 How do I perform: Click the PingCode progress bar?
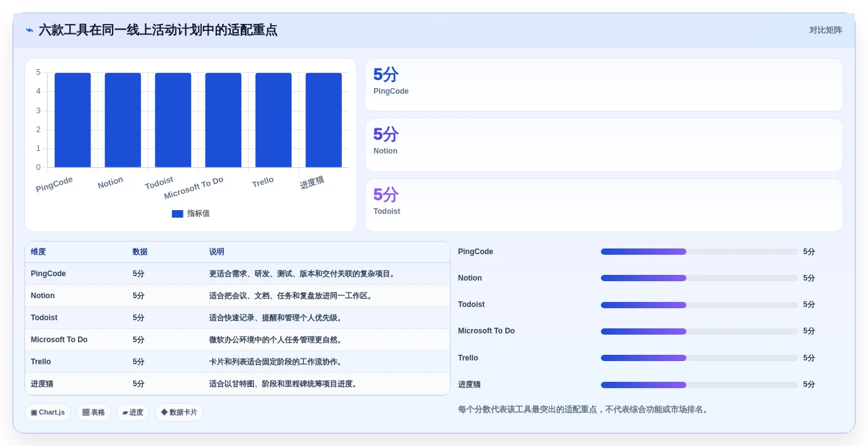point(699,252)
